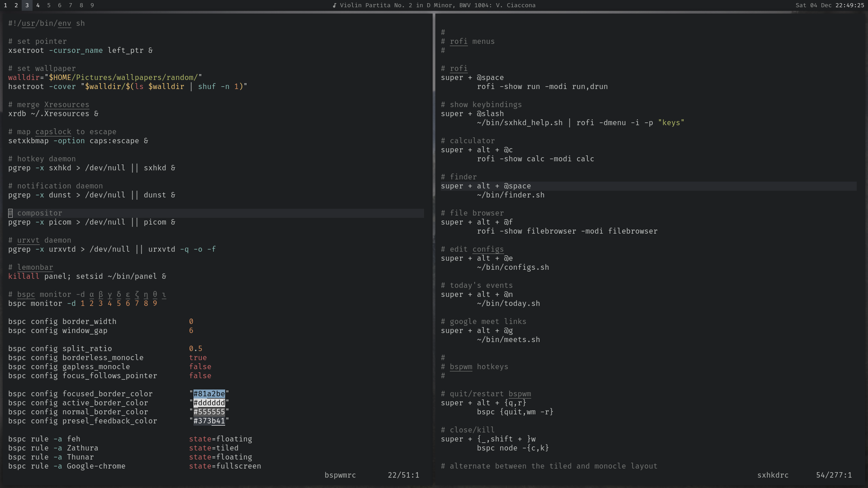Place cursor on the highlighted finder keybinding line
Viewport: 868px width, 488px height.
pyautogui.click(x=486, y=186)
